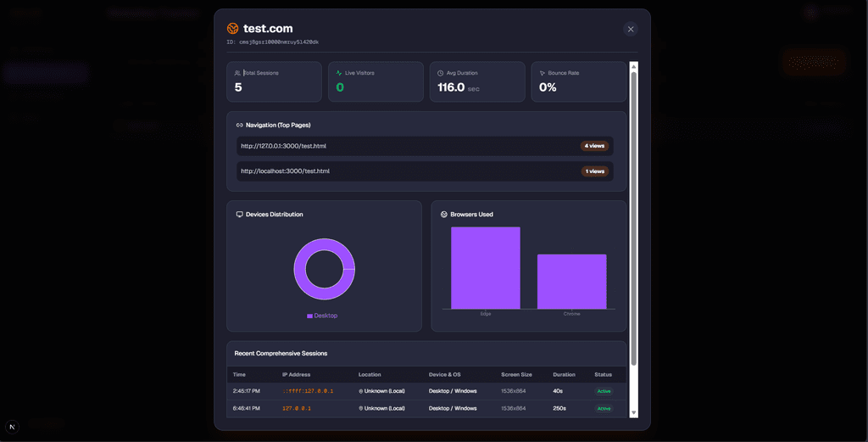Open the localhost:3000/test.html page row
This screenshot has height=442, width=868.
point(426,171)
